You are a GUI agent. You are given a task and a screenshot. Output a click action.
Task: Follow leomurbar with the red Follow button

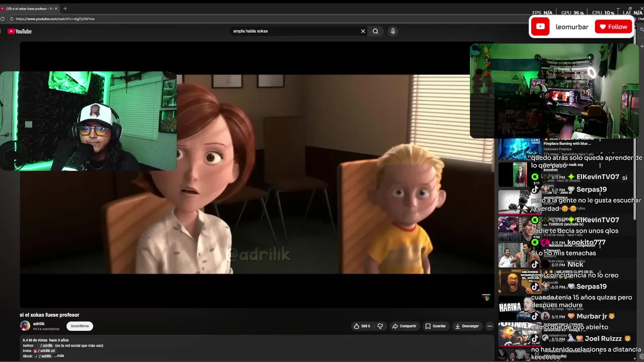point(613,27)
